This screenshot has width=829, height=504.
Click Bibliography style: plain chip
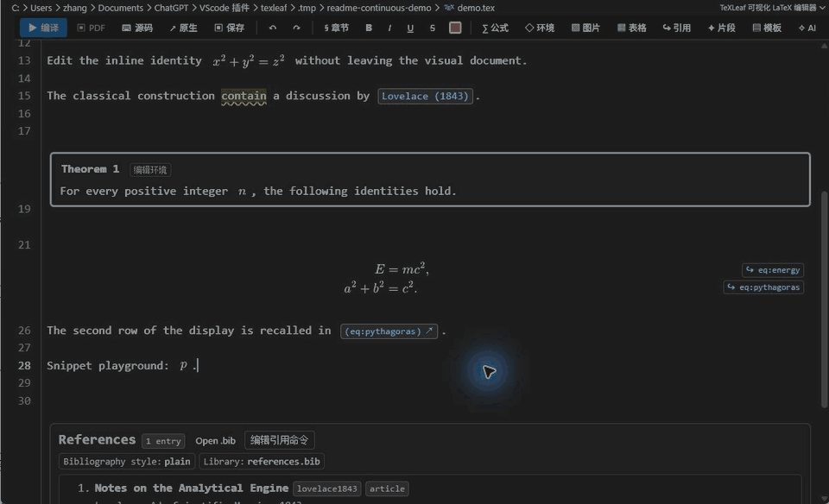[127, 462]
